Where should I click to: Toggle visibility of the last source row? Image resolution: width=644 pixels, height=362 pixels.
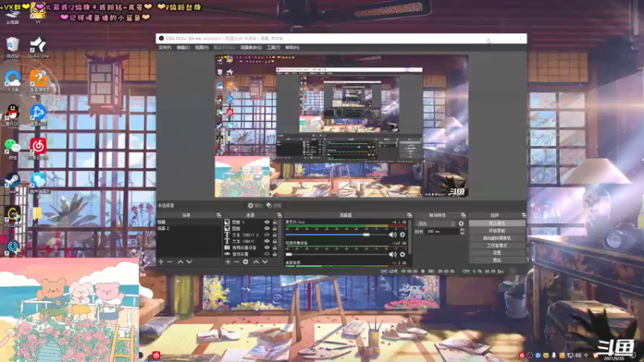pyautogui.click(x=267, y=254)
